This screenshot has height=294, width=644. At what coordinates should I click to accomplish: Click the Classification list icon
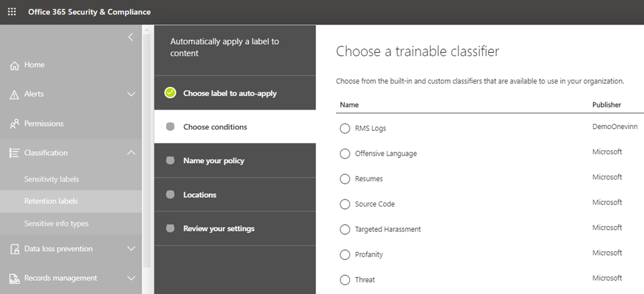tap(14, 153)
